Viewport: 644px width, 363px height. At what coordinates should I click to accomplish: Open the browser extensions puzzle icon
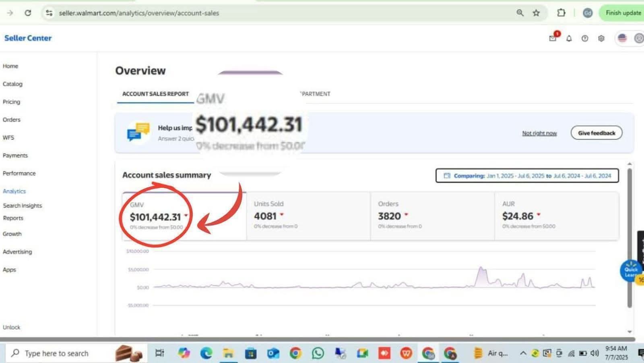[x=561, y=13]
